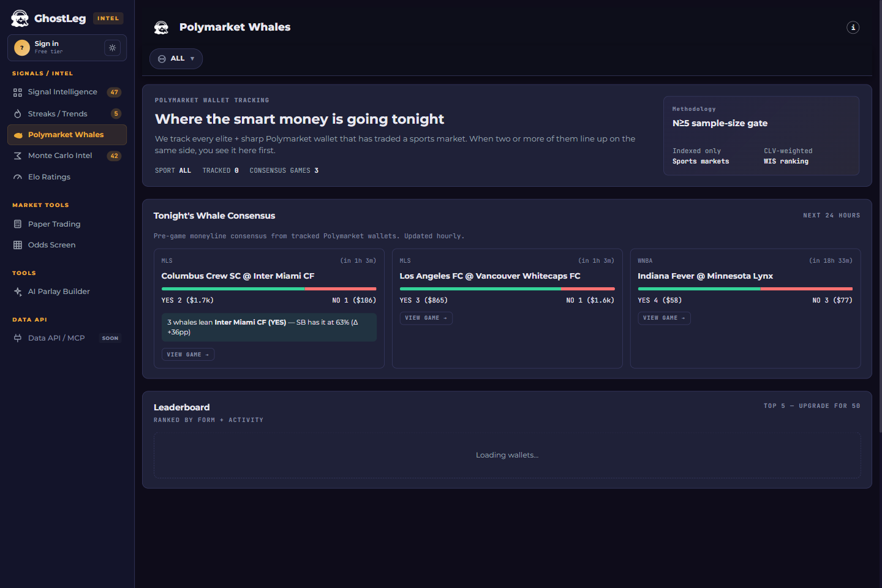Open Data API / MCP entry

tap(67, 338)
